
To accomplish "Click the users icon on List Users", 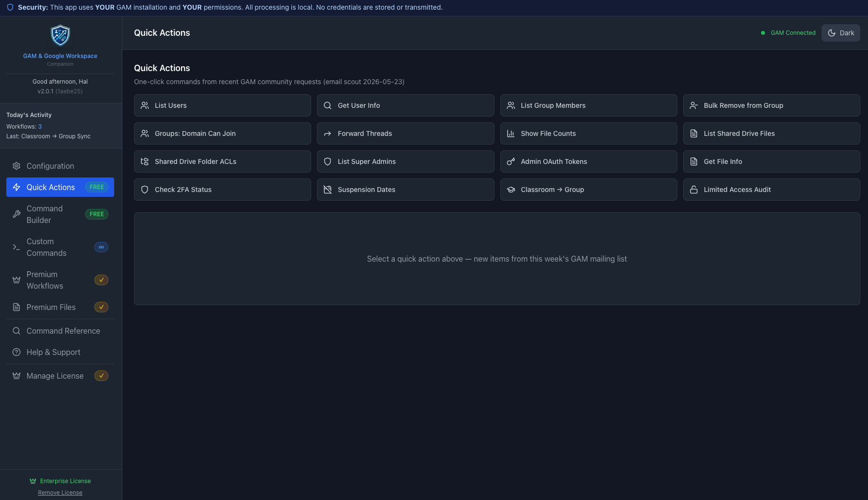I will pyautogui.click(x=145, y=105).
